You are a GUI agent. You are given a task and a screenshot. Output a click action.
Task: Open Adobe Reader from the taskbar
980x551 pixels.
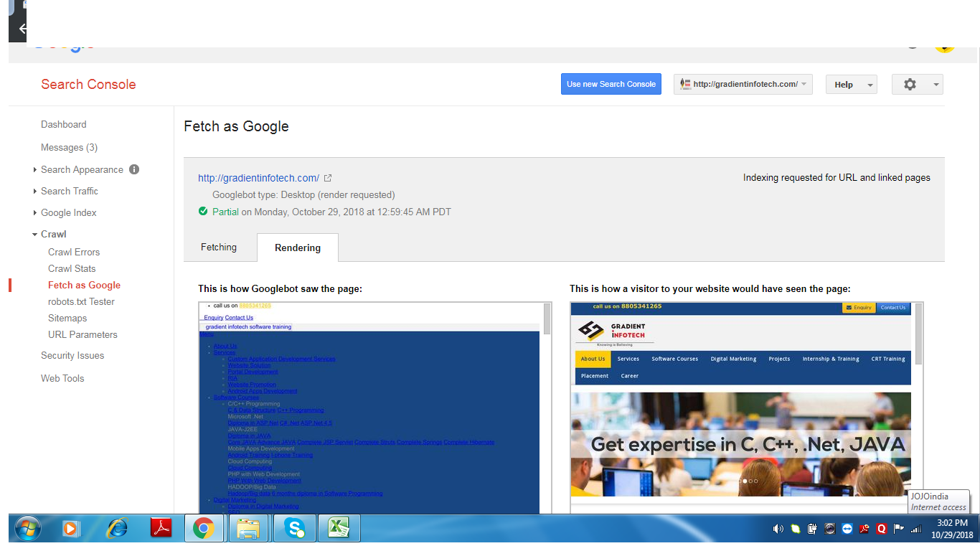pyautogui.click(x=161, y=529)
